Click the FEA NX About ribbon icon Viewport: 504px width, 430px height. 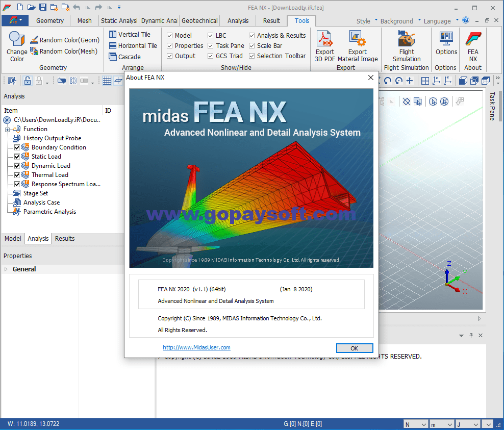pos(473,46)
